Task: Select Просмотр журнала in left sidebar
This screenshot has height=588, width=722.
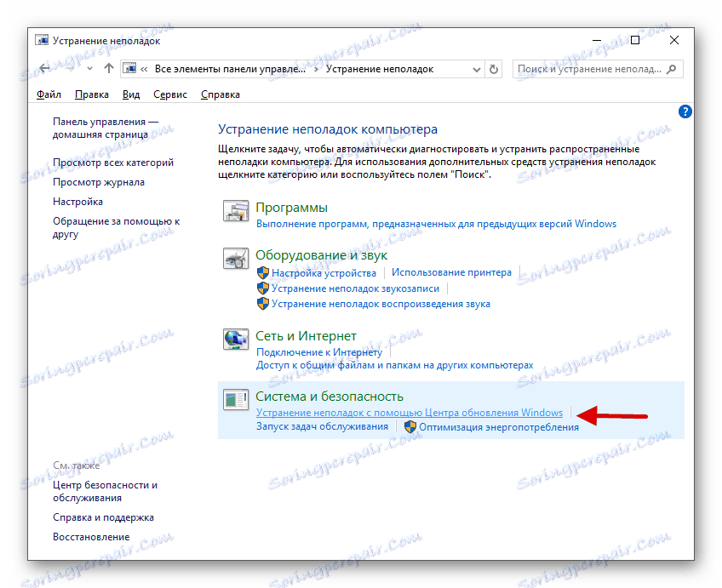Action: pos(99,182)
